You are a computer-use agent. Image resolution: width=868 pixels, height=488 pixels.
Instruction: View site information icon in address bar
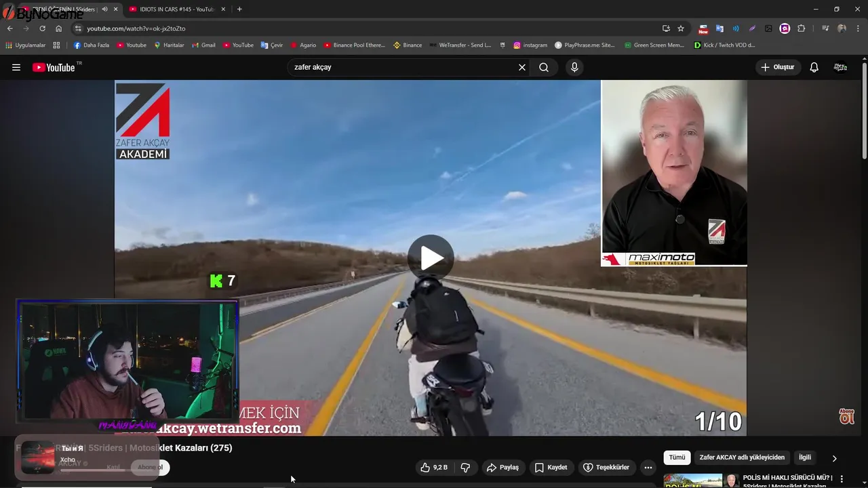click(78, 28)
